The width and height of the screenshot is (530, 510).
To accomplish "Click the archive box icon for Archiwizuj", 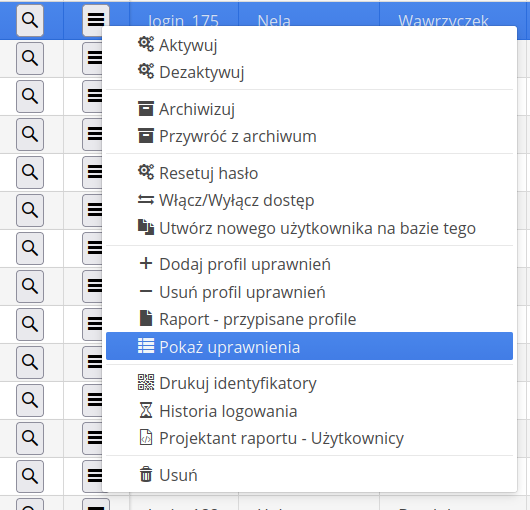I will coord(146,109).
